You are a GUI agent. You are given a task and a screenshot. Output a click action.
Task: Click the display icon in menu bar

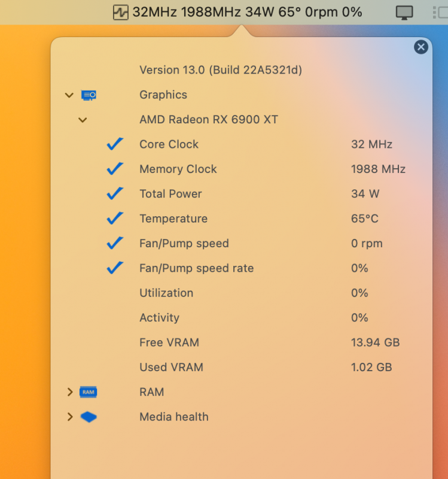point(404,13)
